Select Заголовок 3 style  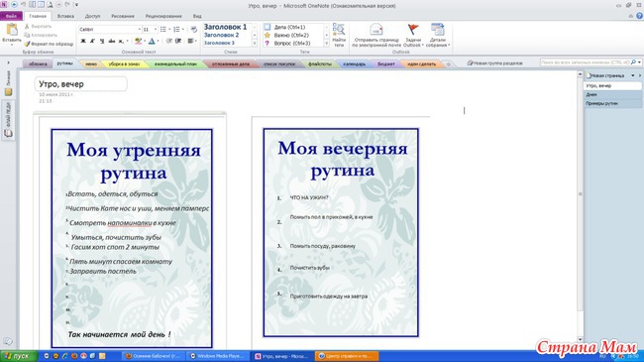[x=219, y=43]
